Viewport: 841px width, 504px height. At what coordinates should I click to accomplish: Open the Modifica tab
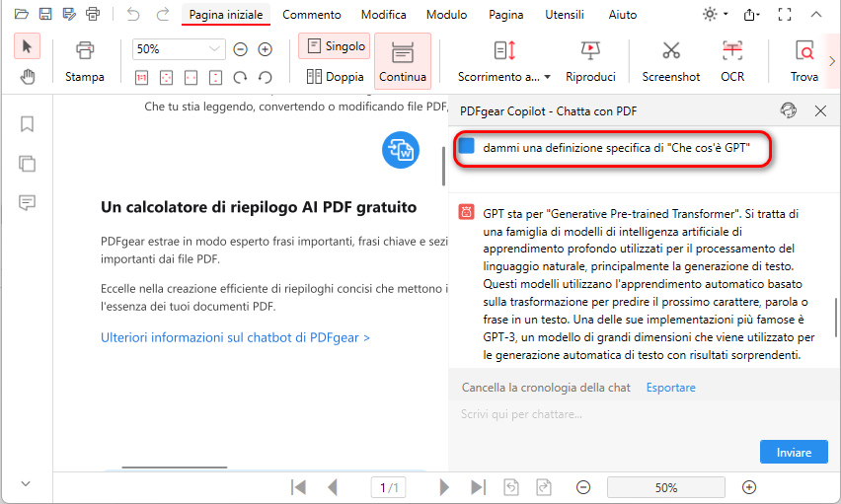point(384,15)
